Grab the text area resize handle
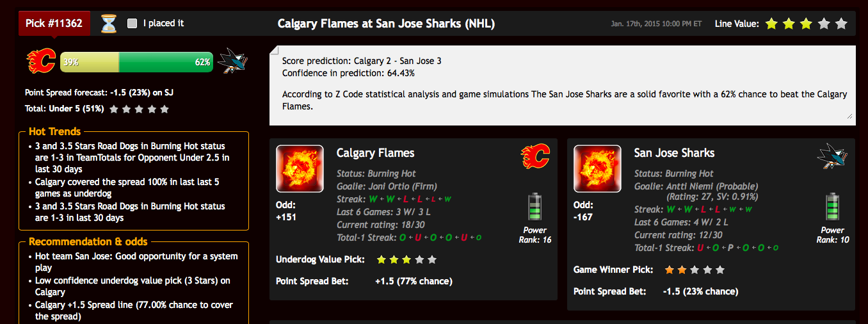Viewport: 868px width, 324px height. (x=849, y=116)
